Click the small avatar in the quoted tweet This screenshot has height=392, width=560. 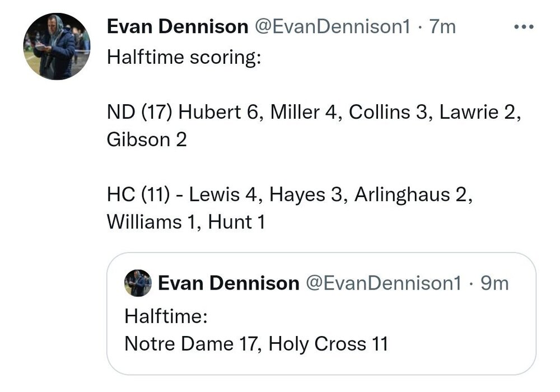(138, 283)
